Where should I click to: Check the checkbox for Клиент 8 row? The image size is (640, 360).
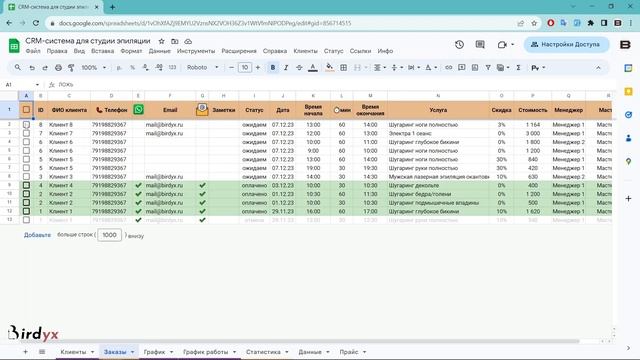tap(26, 124)
